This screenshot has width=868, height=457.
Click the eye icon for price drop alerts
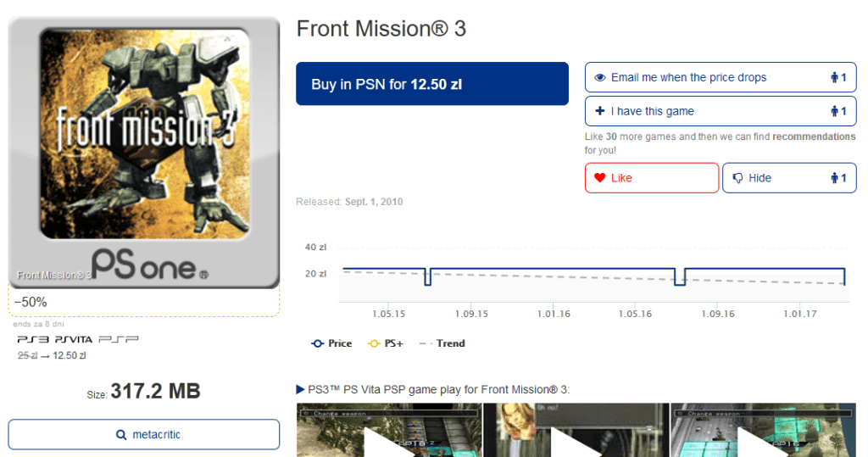coord(600,78)
